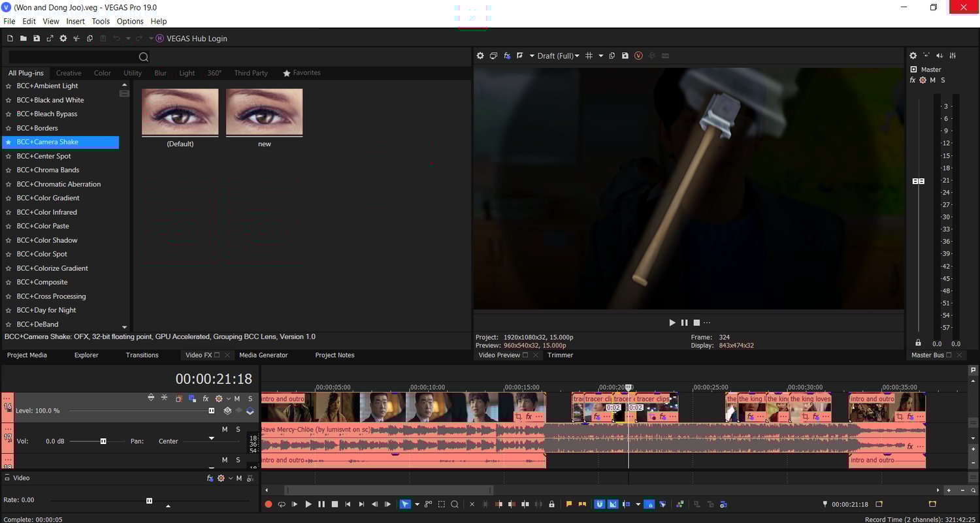Select the Third Party plug-in filter
980x523 pixels.
coord(251,73)
